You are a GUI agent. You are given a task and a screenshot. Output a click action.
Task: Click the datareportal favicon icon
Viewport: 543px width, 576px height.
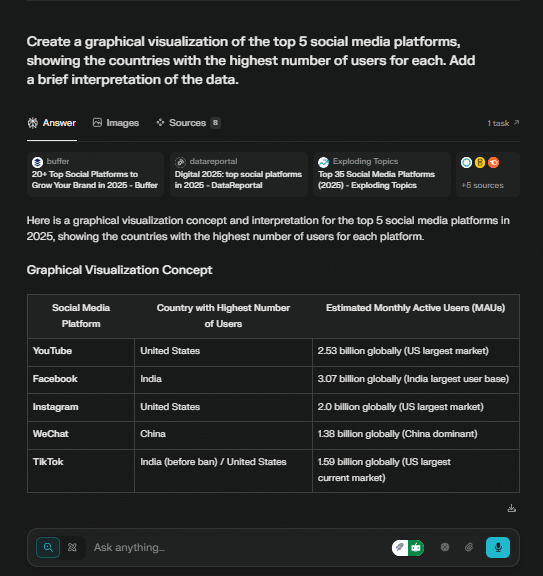coord(180,162)
